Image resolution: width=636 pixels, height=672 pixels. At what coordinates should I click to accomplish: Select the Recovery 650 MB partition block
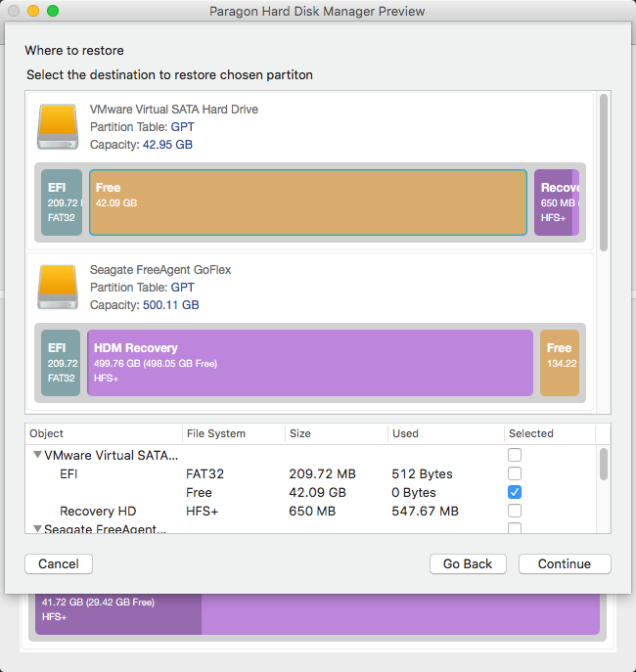tap(557, 202)
